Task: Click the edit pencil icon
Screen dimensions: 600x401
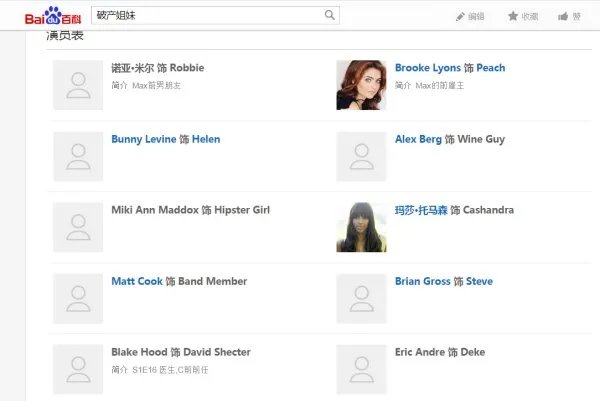Action: [461, 16]
